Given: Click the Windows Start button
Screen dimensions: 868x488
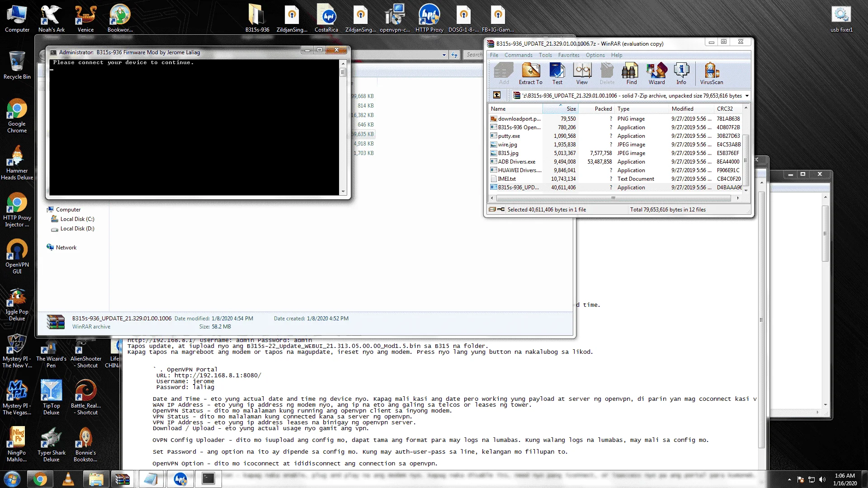Looking at the screenshot, I should point(12,479).
